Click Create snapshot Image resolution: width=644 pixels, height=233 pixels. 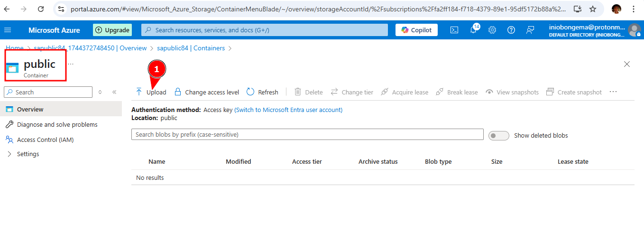574,92
